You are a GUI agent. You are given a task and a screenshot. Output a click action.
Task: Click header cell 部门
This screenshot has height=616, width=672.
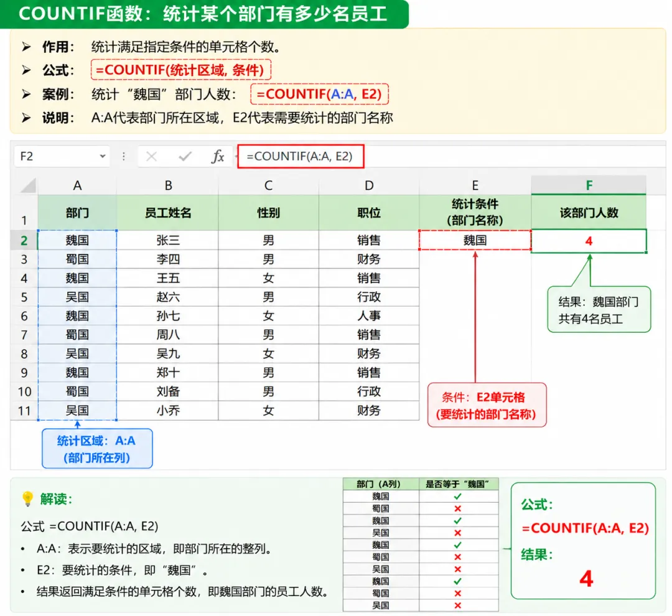point(77,213)
